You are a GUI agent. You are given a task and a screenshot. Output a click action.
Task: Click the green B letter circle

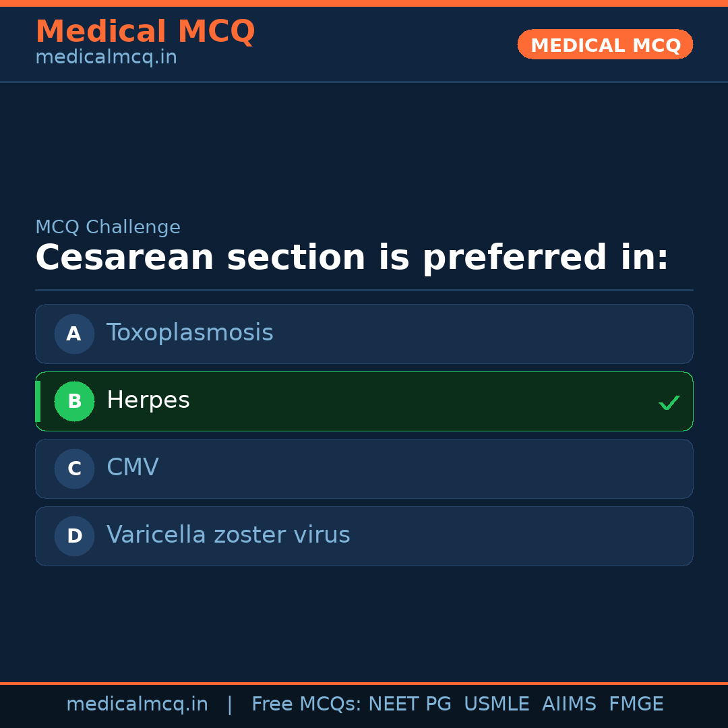coord(74,401)
